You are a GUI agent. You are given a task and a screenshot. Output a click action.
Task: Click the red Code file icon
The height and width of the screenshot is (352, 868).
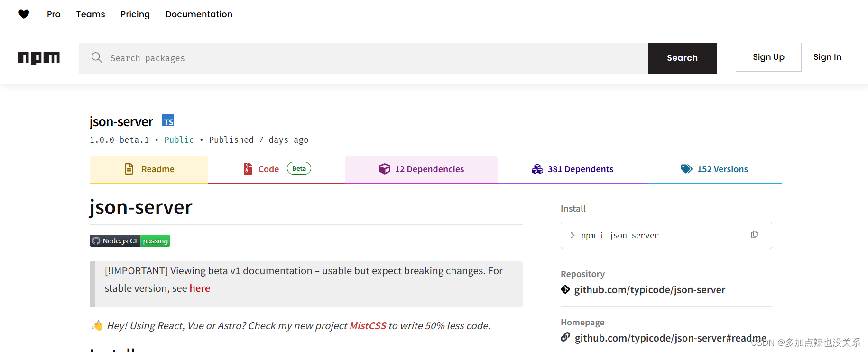(248, 169)
